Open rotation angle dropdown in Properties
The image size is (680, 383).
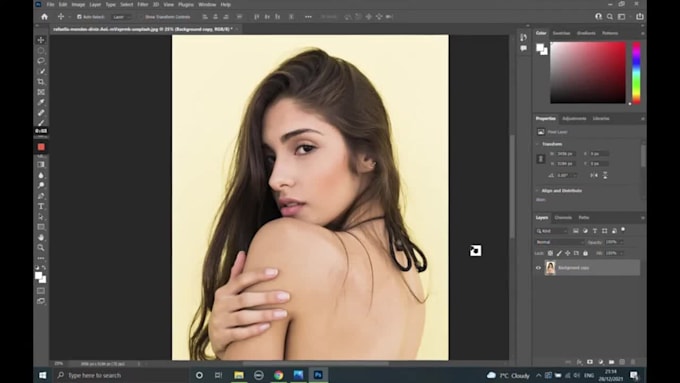(x=575, y=175)
